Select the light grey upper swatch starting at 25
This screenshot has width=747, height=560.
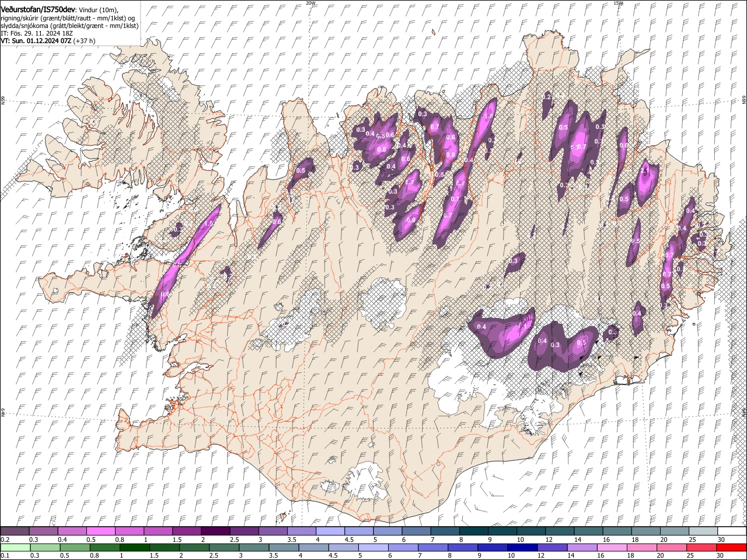[x=703, y=531]
